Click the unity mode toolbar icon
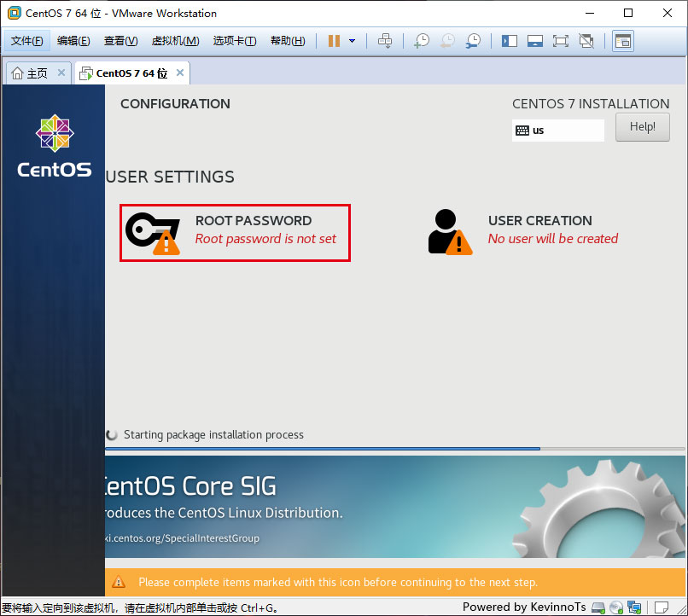Screen dimensions: 688x616 coord(586,41)
